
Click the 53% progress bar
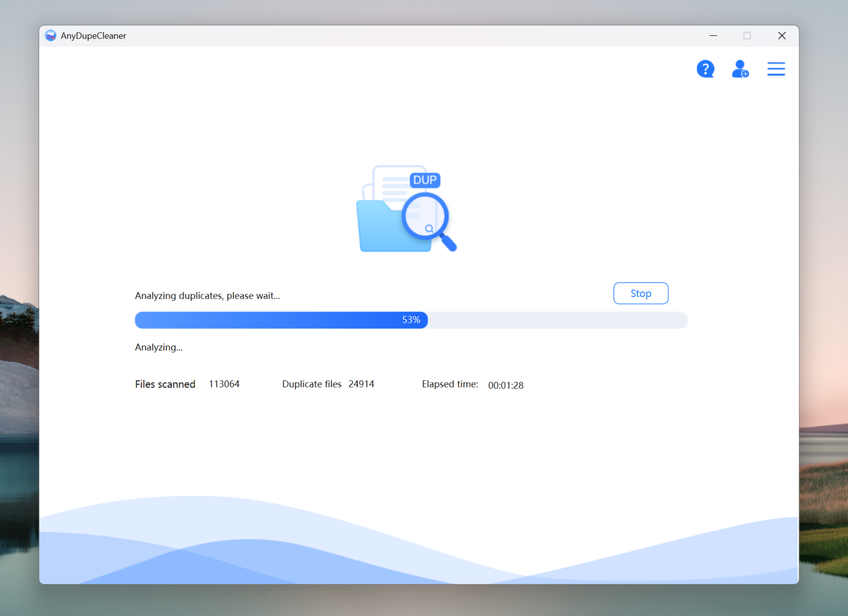tap(411, 320)
